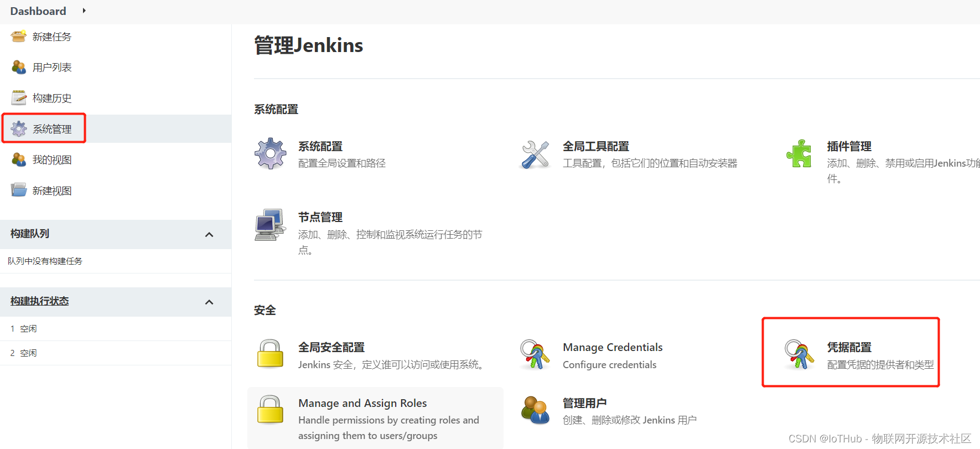This screenshot has width=980, height=449.
Task: Open the 管理用户 link
Action: [585, 404]
